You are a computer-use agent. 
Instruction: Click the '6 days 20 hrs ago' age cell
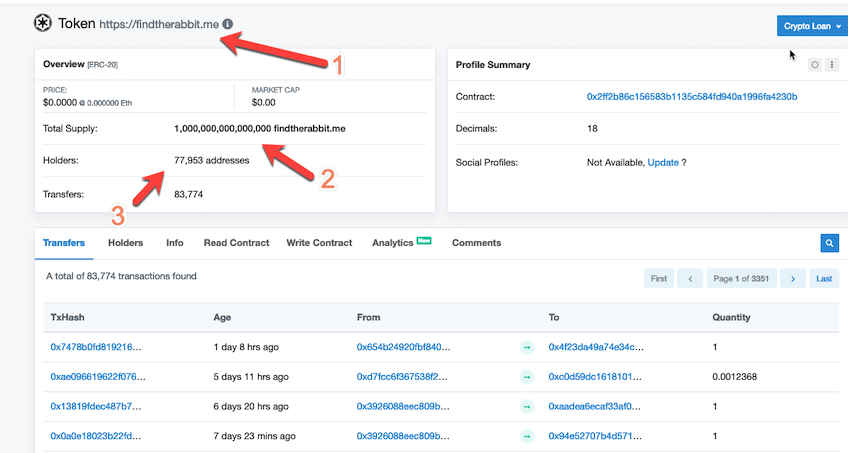pyautogui.click(x=251, y=407)
